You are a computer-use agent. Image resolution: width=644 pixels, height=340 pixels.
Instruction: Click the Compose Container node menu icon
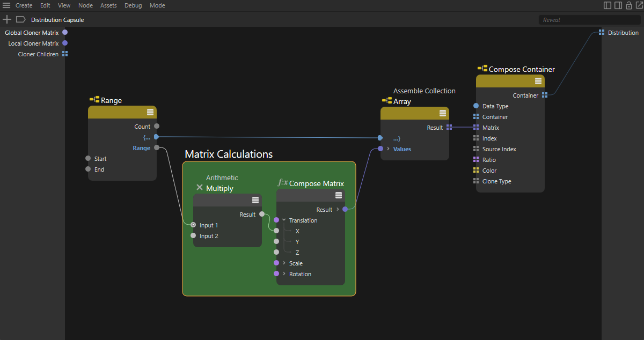coord(538,81)
